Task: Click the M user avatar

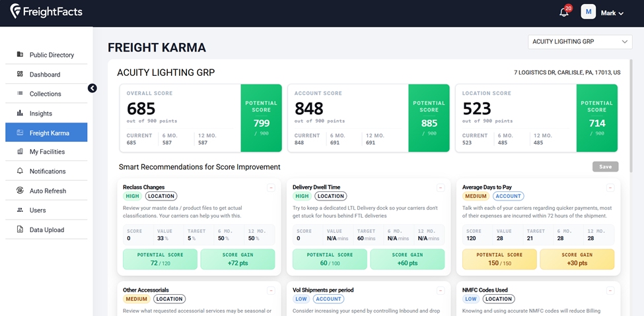Action: click(x=588, y=12)
